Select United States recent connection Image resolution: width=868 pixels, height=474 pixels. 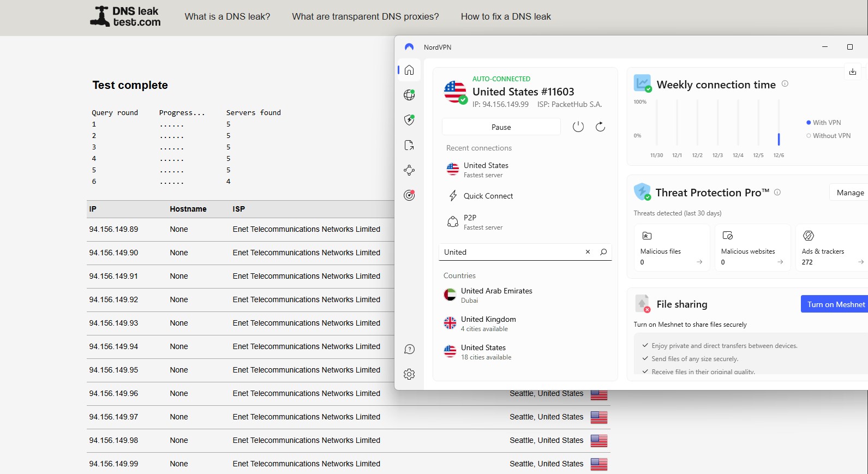point(526,170)
